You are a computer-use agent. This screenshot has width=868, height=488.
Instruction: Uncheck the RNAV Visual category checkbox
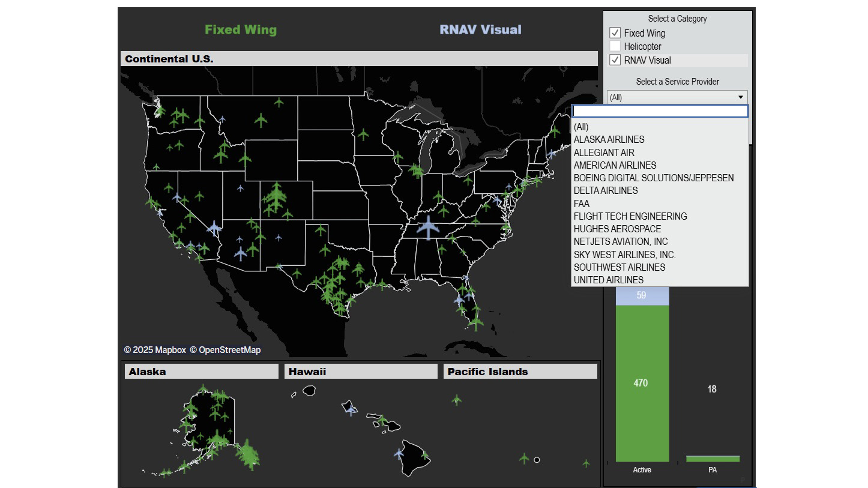click(615, 60)
